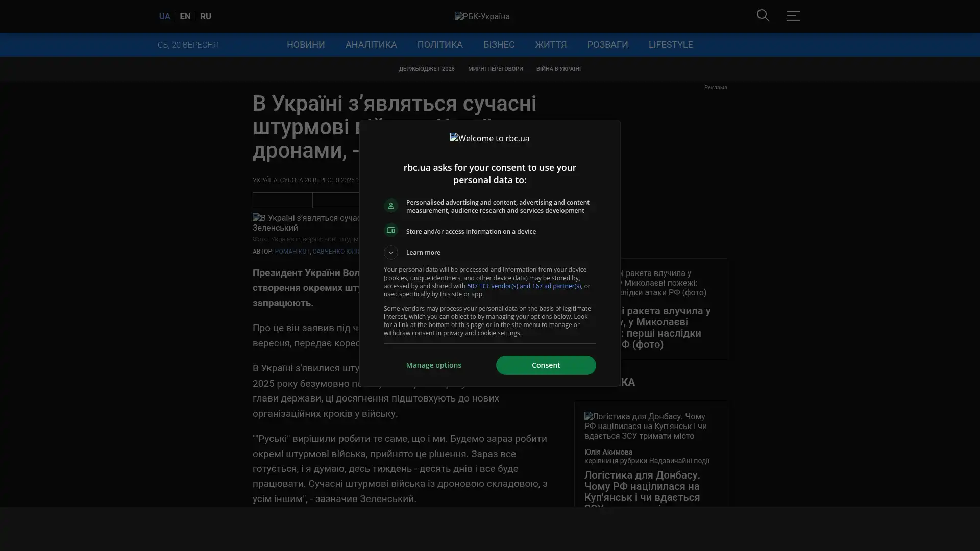The image size is (980, 551).
Task: Open the НОВИНИ menu section
Action: (x=305, y=45)
